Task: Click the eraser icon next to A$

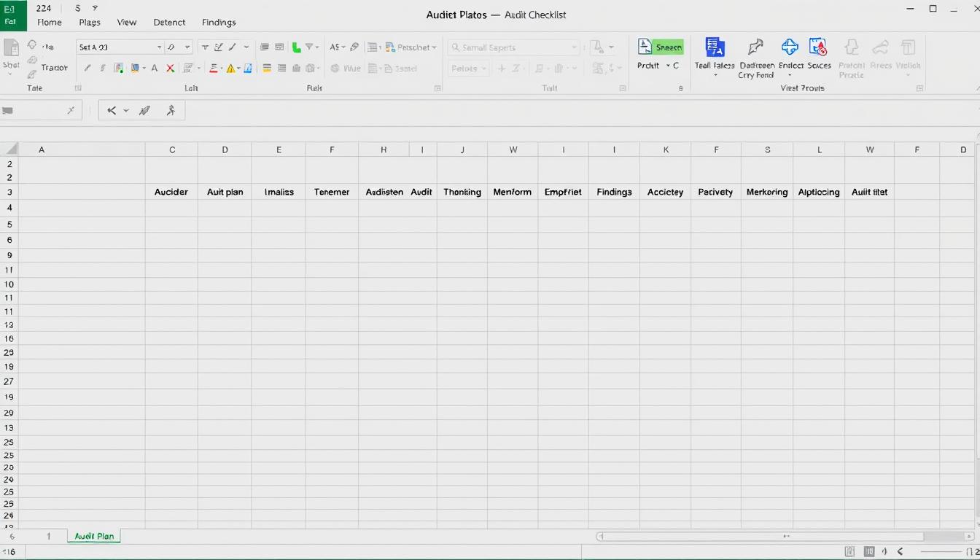Action: click(354, 47)
